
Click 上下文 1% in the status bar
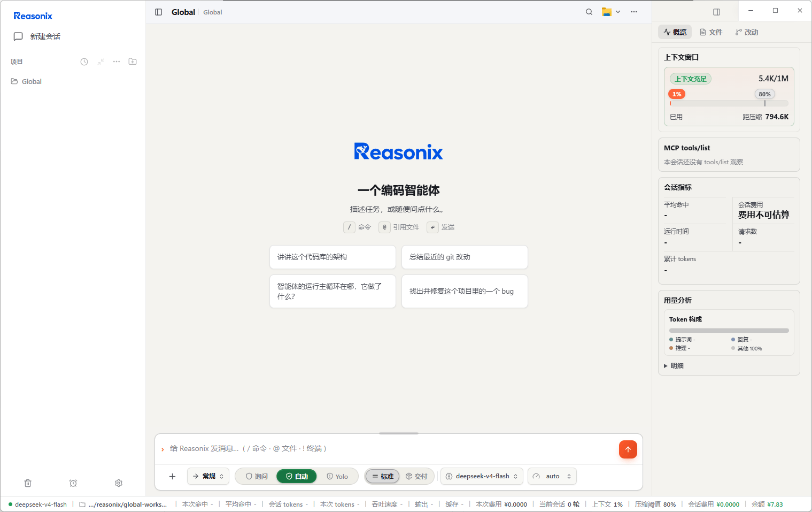[x=607, y=505]
